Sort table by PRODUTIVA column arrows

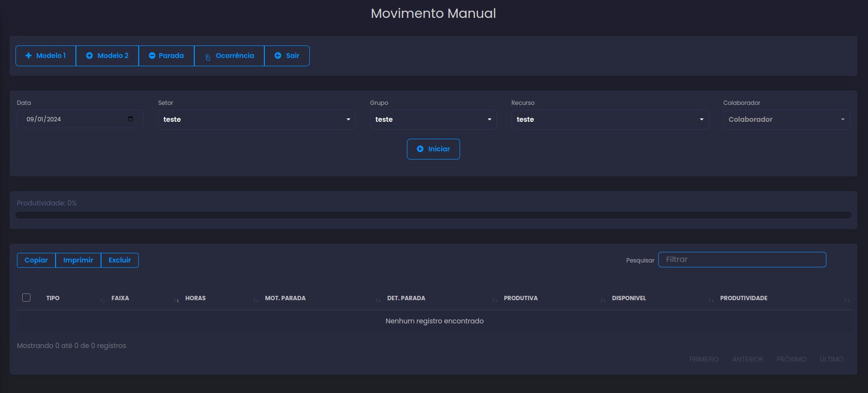603,300
